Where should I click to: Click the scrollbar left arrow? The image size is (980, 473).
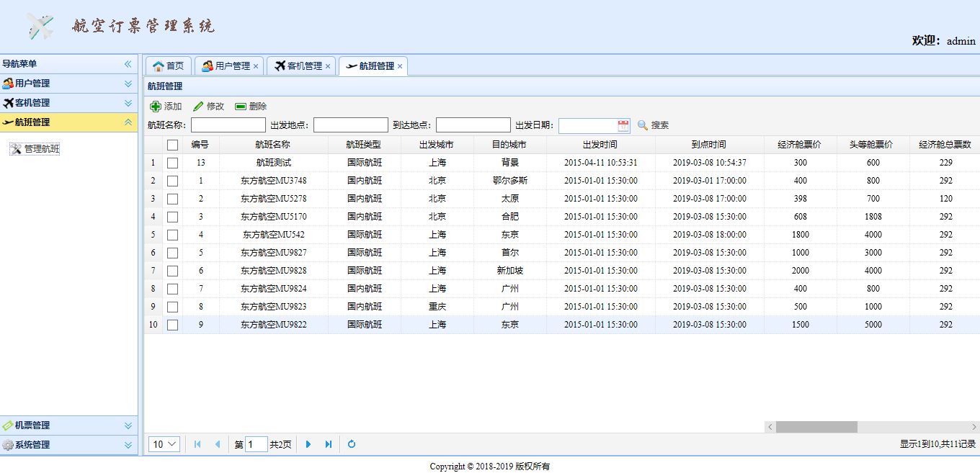coord(770,427)
